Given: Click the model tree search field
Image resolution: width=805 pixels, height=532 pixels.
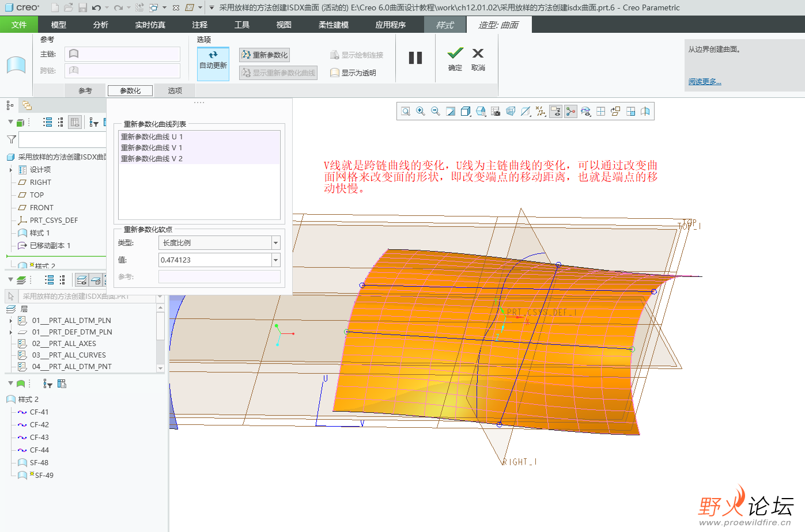Looking at the screenshot, I should [63, 139].
